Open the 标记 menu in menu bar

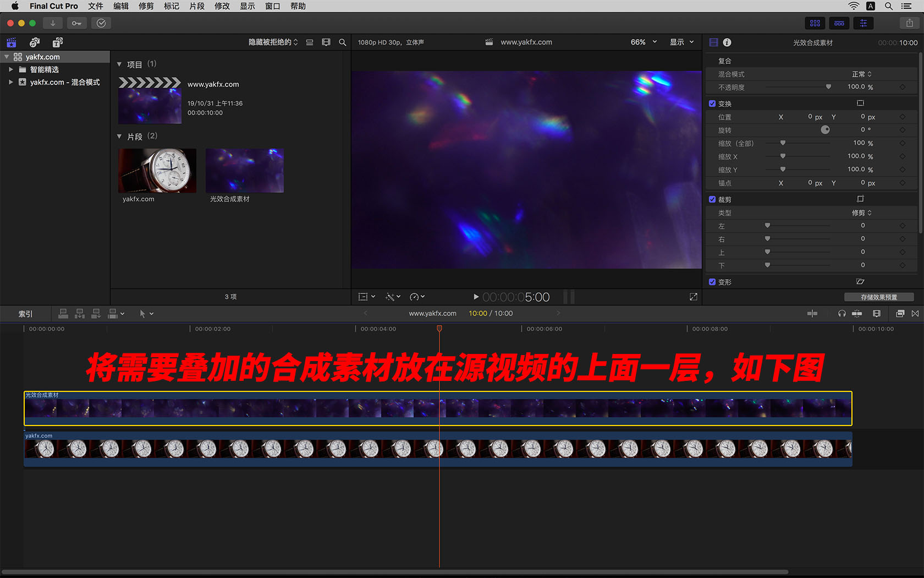[x=171, y=6]
